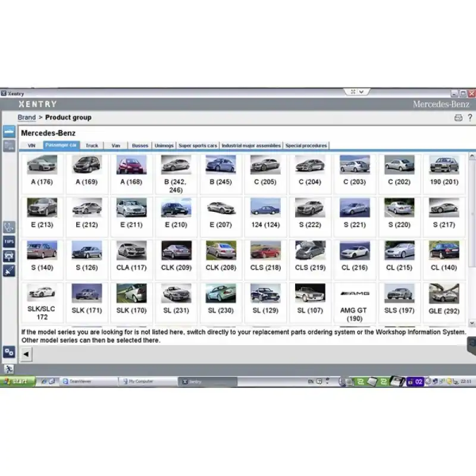Switch to the Busses tab

point(140,146)
